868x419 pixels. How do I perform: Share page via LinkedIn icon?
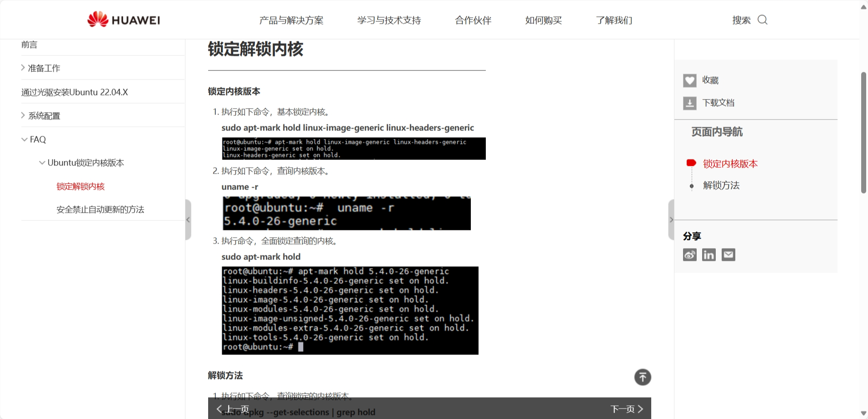point(709,255)
